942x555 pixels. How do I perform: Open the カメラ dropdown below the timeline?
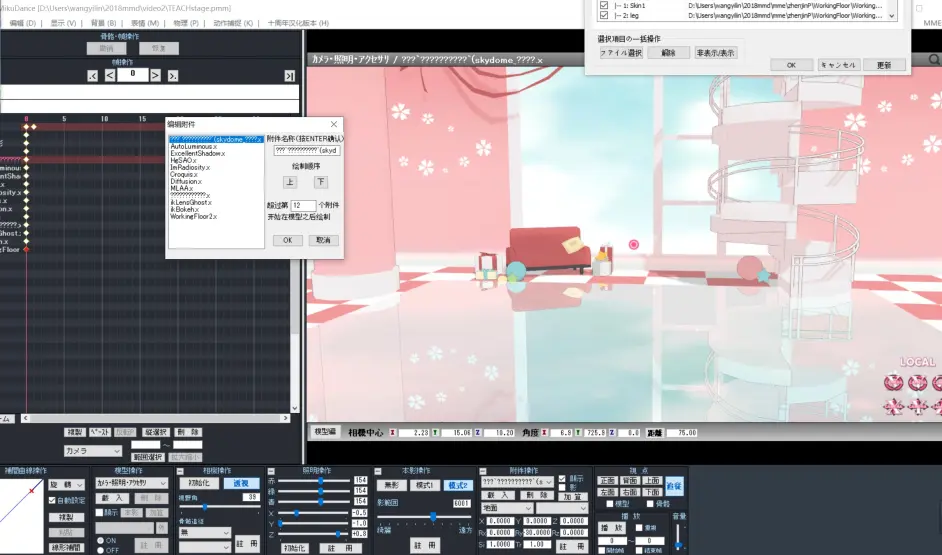(93, 450)
